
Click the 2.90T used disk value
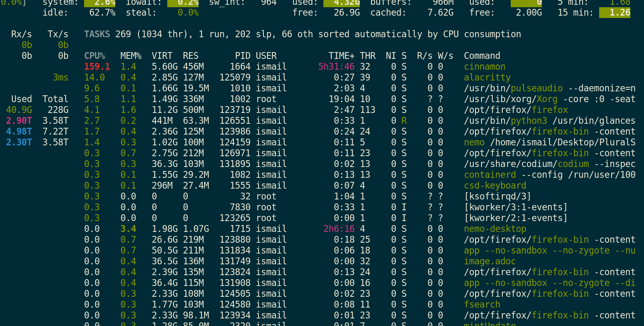tap(19, 121)
